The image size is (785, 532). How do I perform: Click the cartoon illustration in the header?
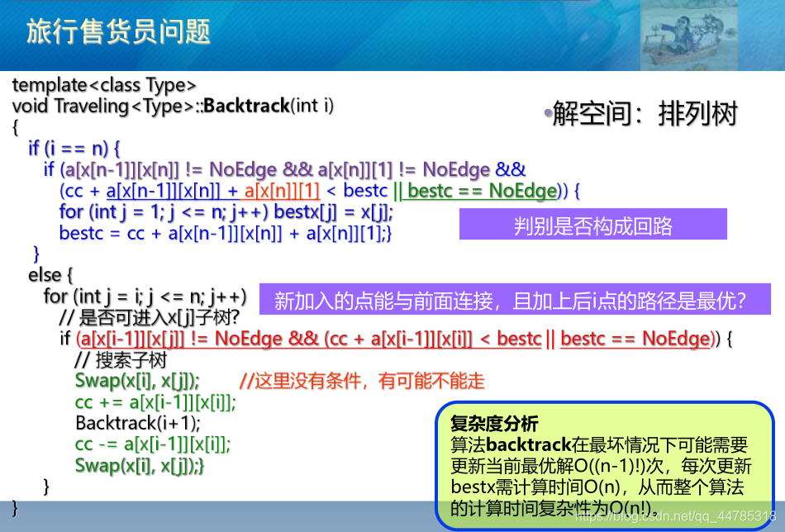pyautogui.click(x=688, y=35)
